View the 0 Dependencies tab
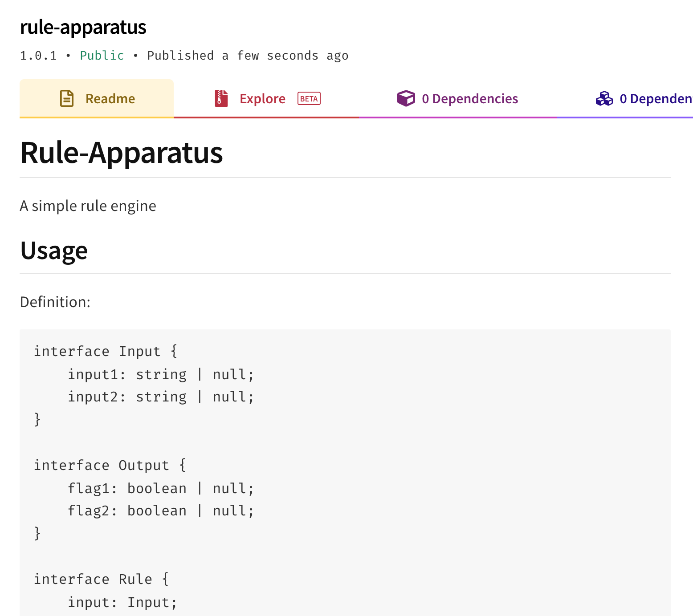This screenshot has height=616, width=693. (469, 98)
